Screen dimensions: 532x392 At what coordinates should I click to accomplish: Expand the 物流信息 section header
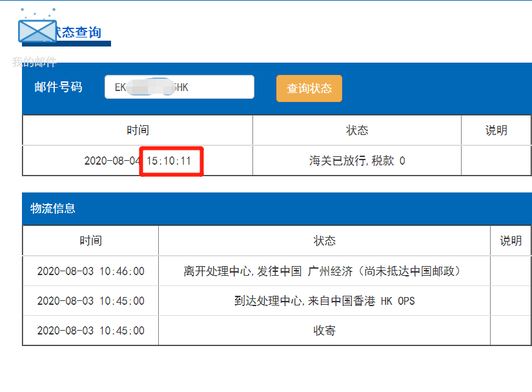click(53, 209)
